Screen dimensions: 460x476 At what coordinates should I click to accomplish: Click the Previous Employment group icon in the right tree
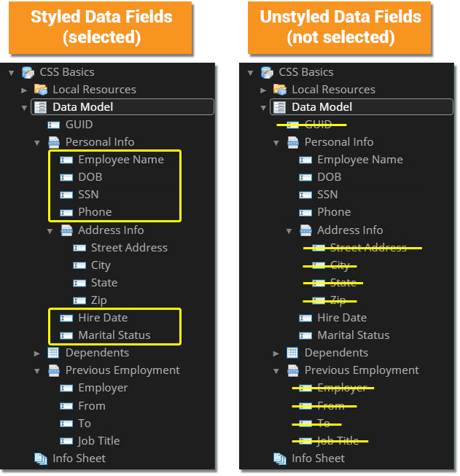(293, 370)
